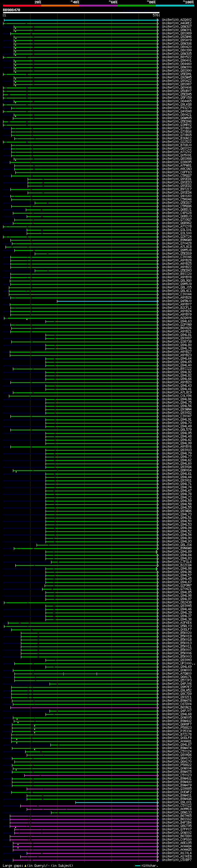Click the 576 query end position label
Screen dimensions: 197x868
point(155,15)
